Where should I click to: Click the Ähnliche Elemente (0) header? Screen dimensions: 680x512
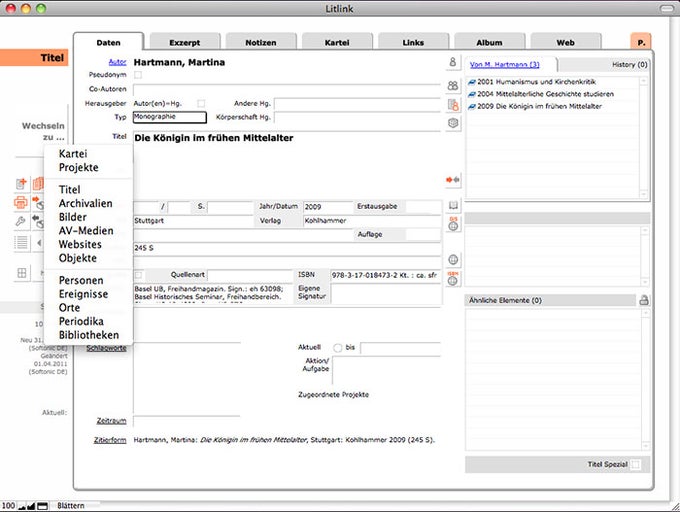click(550, 300)
